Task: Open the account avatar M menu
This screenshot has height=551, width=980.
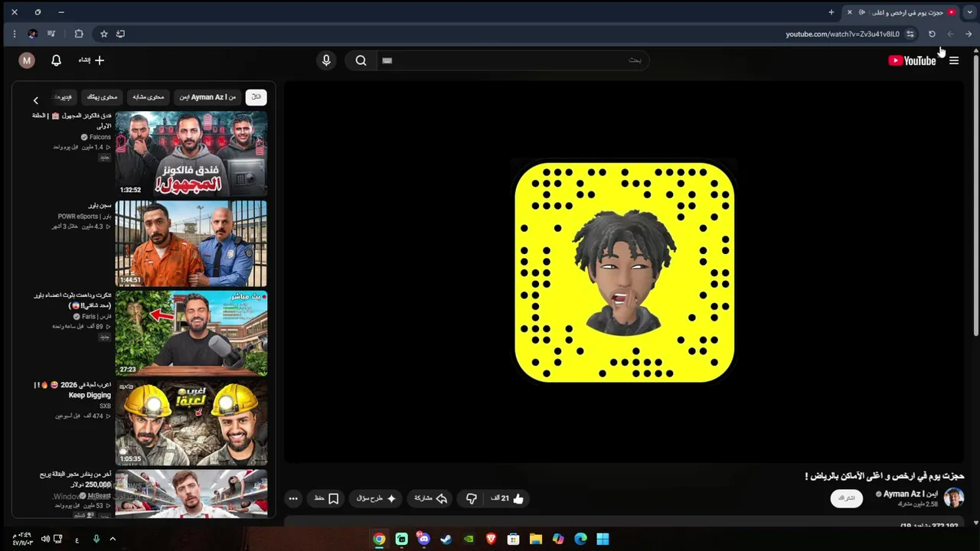Action: pos(27,60)
